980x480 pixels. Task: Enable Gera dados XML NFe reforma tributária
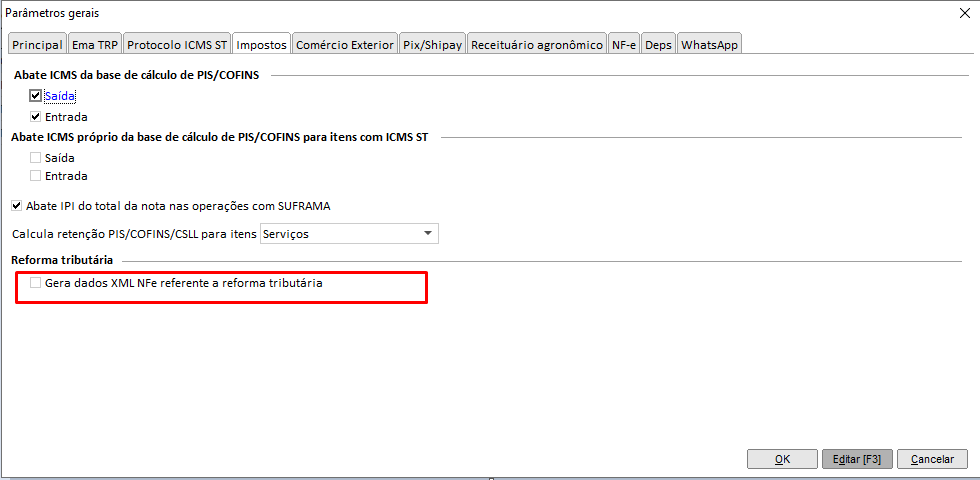point(36,284)
